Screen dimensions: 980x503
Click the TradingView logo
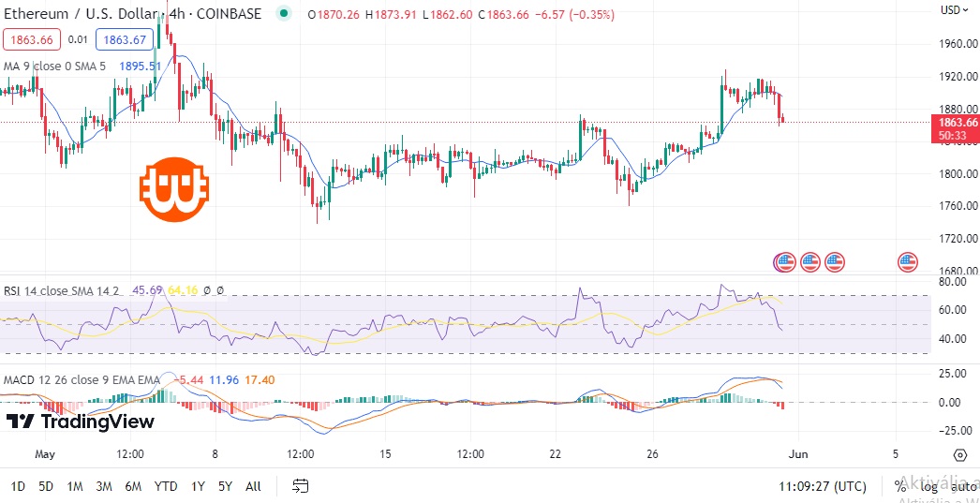point(80,422)
